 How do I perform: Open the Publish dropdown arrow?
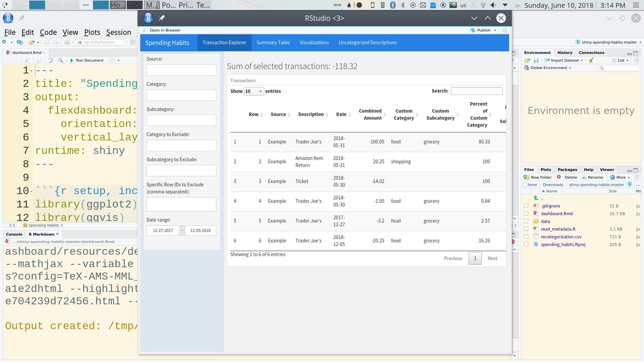495,31
